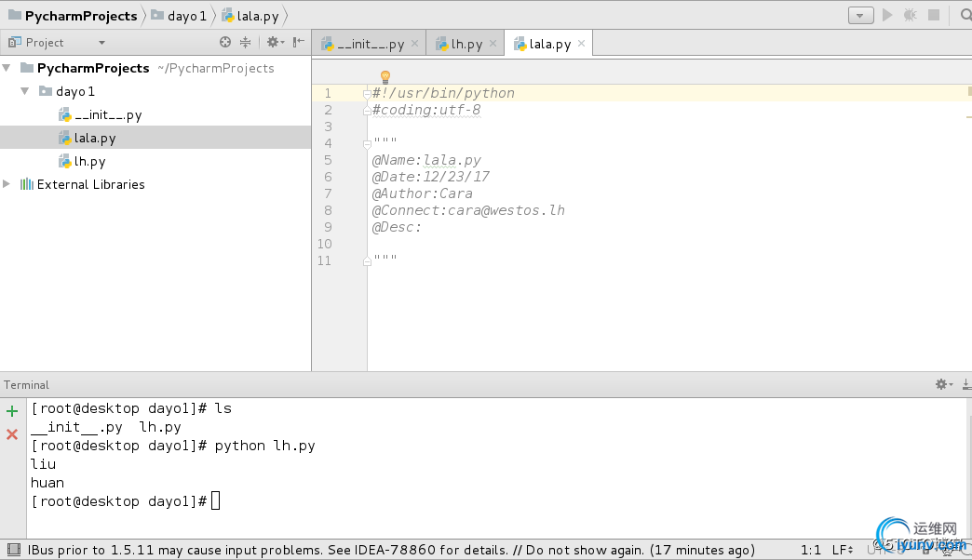Image resolution: width=972 pixels, height=560 pixels.
Task: Collapse the dayo1 folder in the tree
Action: [x=25, y=91]
